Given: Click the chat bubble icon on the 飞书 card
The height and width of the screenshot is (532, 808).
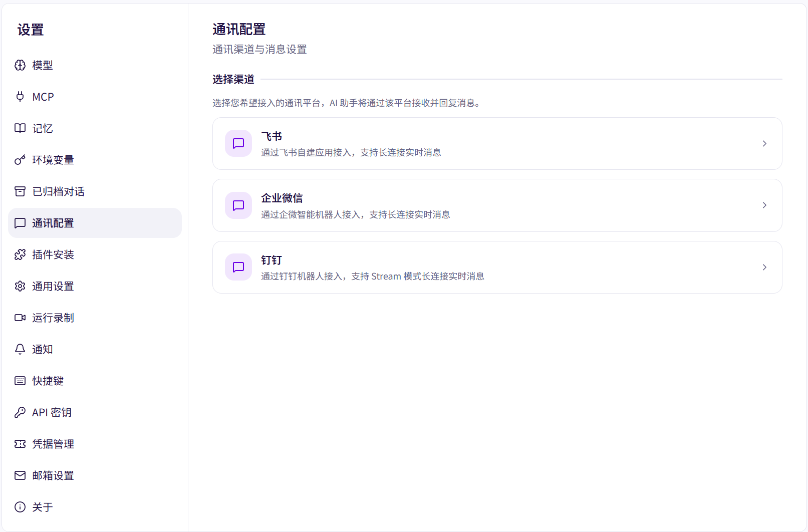Looking at the screenshot, I should [x=238, y=143].
